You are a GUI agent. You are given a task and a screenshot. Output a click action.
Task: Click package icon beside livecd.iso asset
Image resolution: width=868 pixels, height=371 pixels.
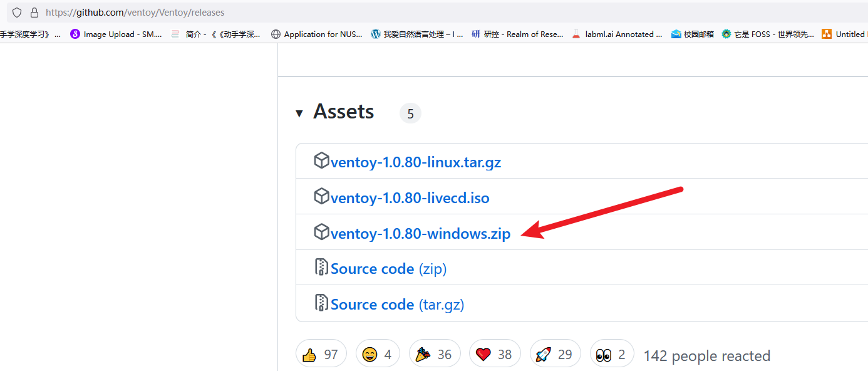(x=321, y=196)
